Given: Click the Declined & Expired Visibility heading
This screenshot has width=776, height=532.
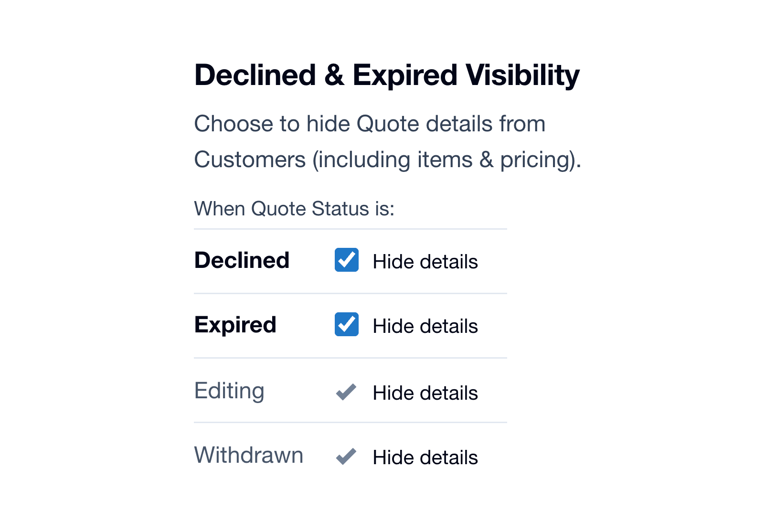Looking at the screenshot, I should (x=387, y=74).
